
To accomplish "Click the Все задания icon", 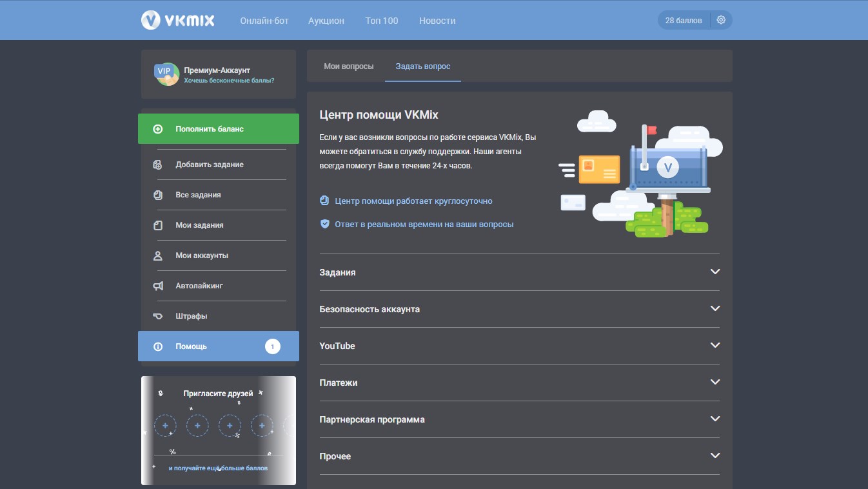I will click(158, 195).
